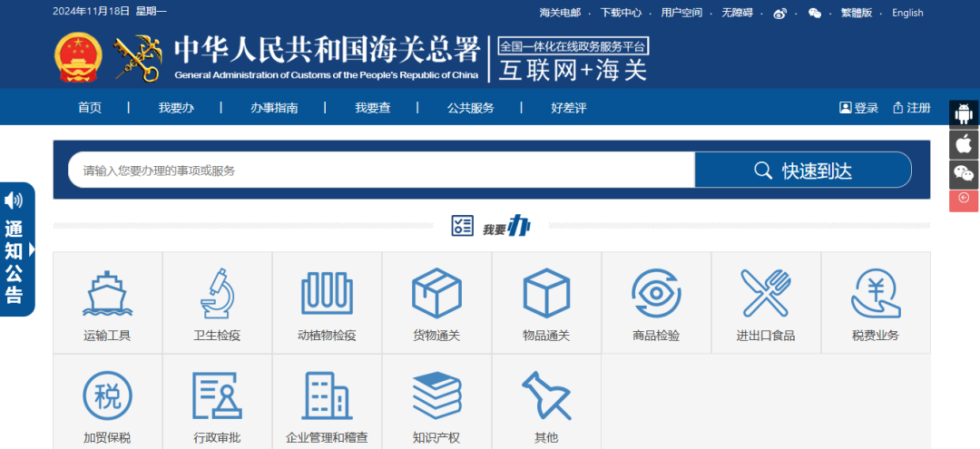Go to 首页 in navigation bar
The width and height of the screenshot is (980, 449).
pyautogui.click(x=89, y=107)
